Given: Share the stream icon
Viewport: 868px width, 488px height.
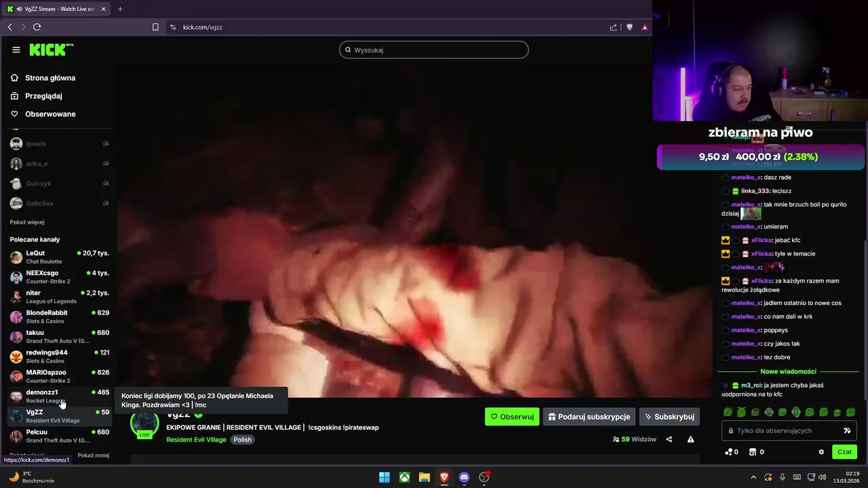Looking at the screenshot, I should pyautogui.click(x=669, y=439).
